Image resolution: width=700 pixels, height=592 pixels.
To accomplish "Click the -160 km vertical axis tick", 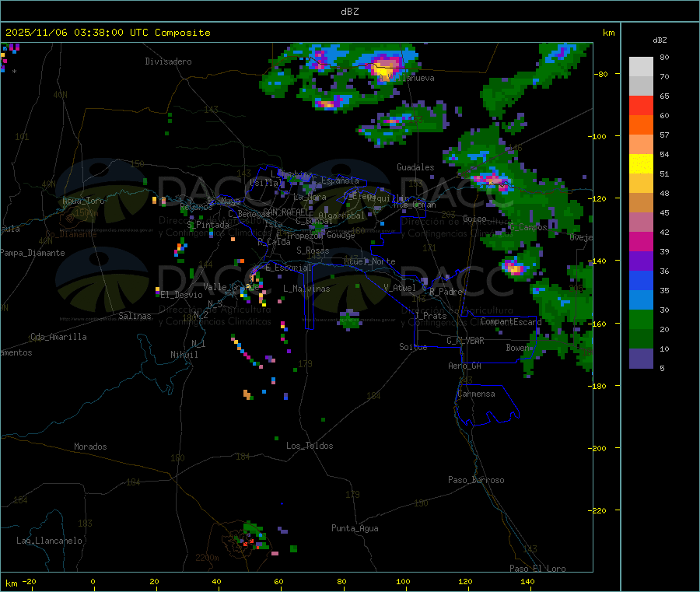I will point(599,324).
